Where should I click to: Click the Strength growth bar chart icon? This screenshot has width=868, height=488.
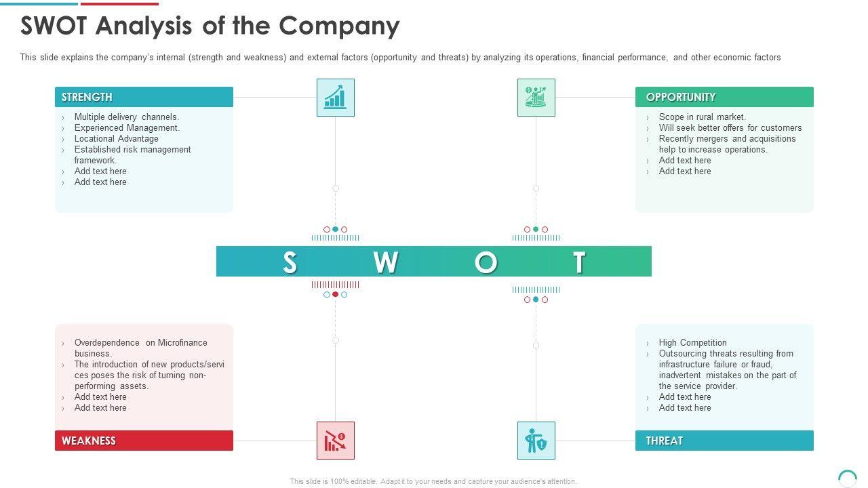point(335,98)
